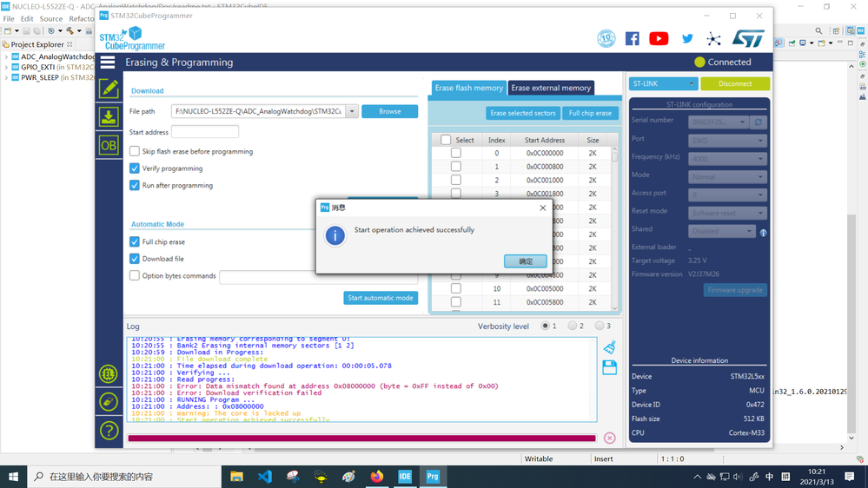Open the notification center icon
This screenshot has width=868, height=488.
[850, 477]
